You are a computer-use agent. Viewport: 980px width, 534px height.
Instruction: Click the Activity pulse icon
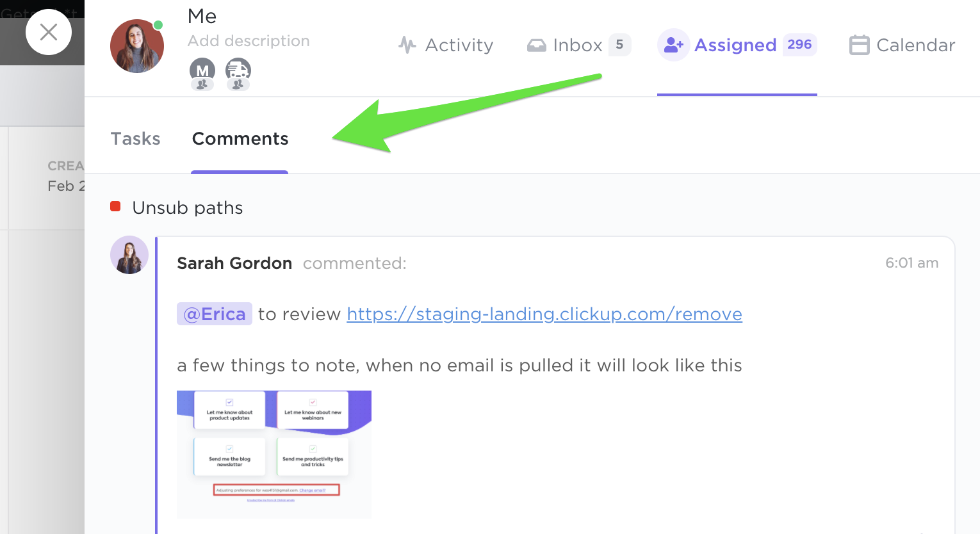(x=407, y=45)
